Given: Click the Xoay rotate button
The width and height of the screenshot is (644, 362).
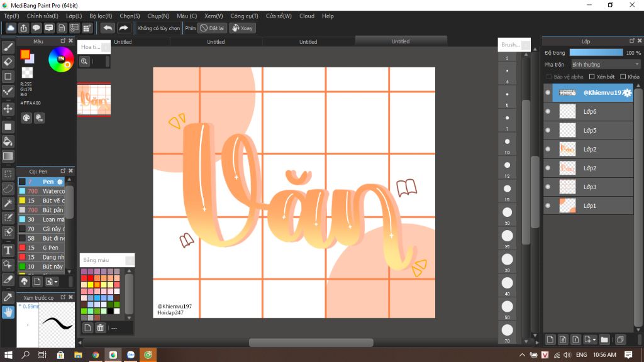Looking at the screenshot, I should (x=243, y=28).
